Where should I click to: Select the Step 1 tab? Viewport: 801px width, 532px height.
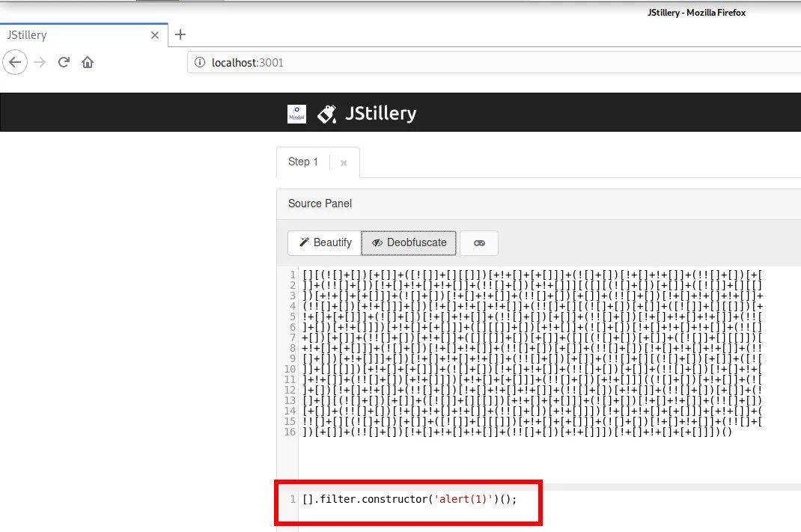303,162
